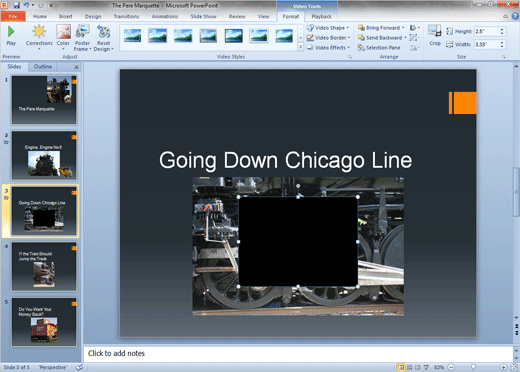
Task: Open the Transitions ribbon tab
Action: point(126,16)
